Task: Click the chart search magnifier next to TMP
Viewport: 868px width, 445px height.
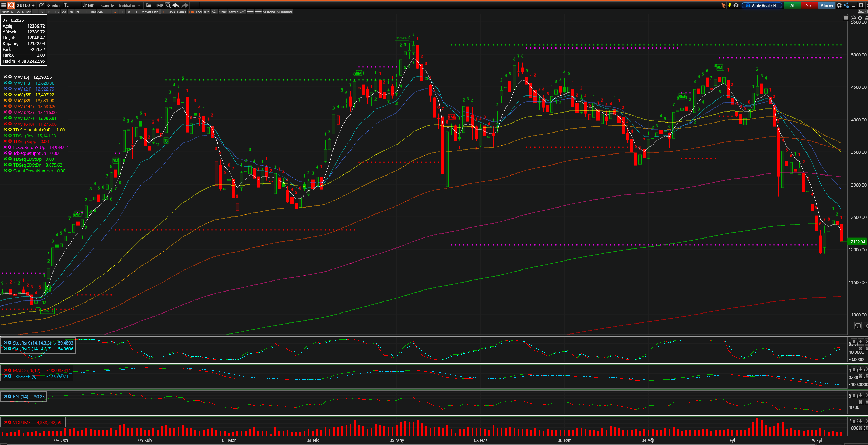Action: click(168, 5)
